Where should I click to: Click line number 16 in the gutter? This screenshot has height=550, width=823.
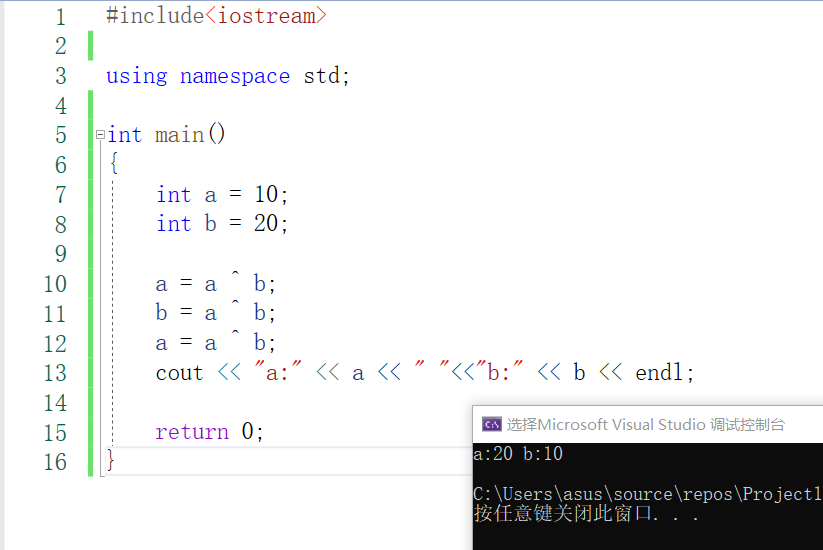pyautogui.click(x=55, y=462)
